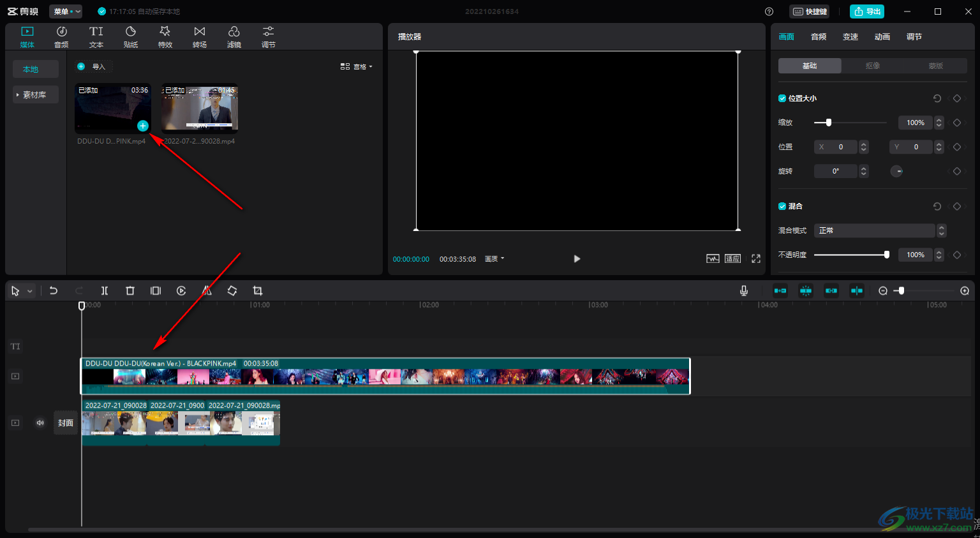Open the 贴纸 (Stickers) tab
980x538 pixels.
131,37
